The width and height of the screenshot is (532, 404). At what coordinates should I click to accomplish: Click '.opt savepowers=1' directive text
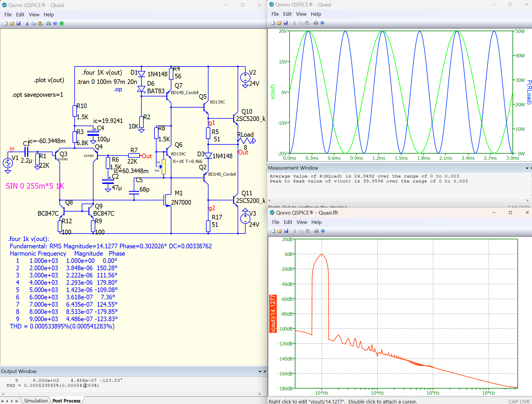click(x=37, y=95)
